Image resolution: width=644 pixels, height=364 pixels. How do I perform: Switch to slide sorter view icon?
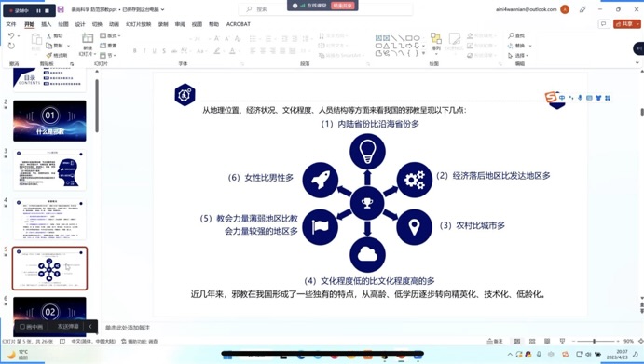pyautogui.click(x=532, y=341)
